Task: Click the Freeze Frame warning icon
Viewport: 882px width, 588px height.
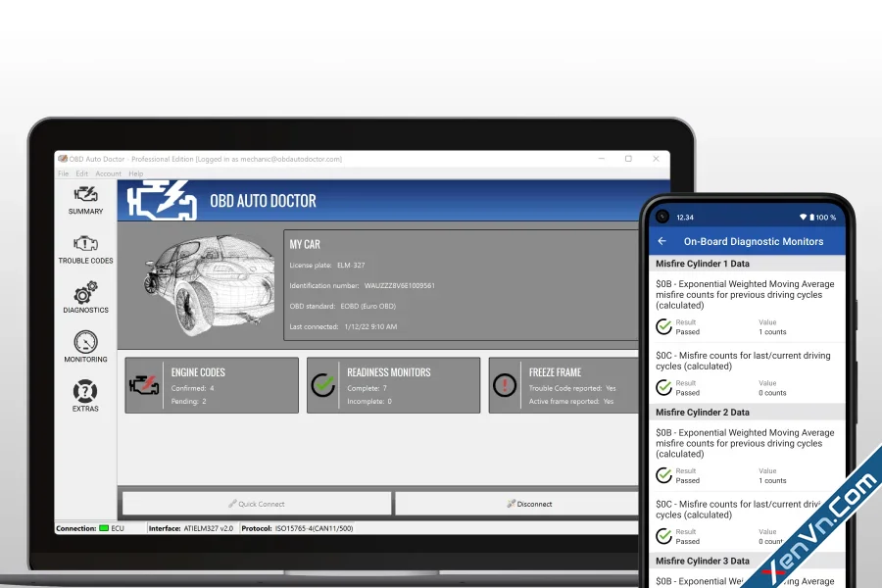Action: click(x=505, y=385)
